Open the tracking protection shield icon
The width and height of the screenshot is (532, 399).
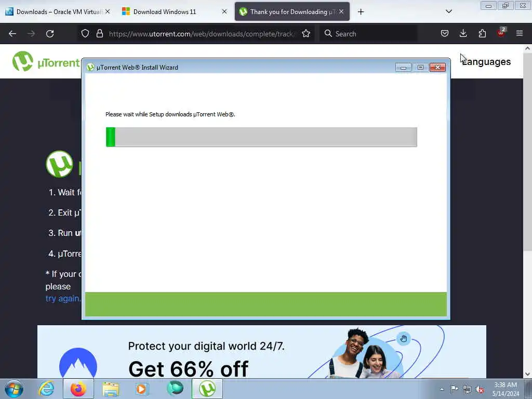[85, 34]
